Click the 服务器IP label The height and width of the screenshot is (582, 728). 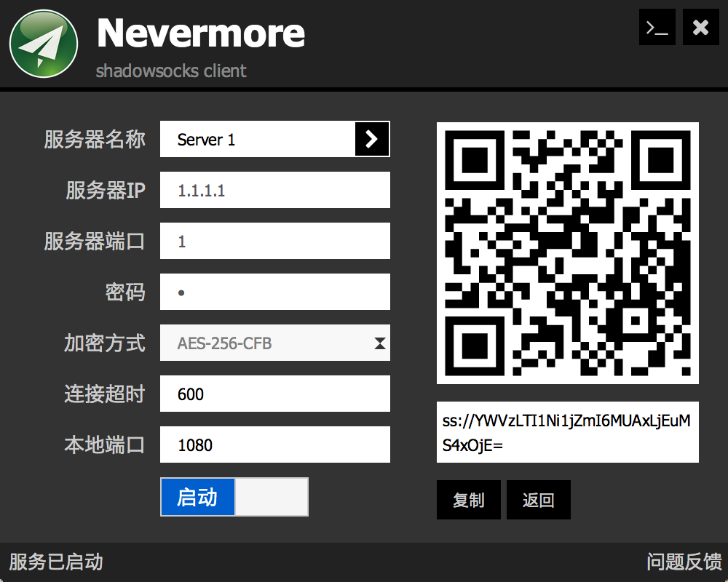(x=106, y=191)
